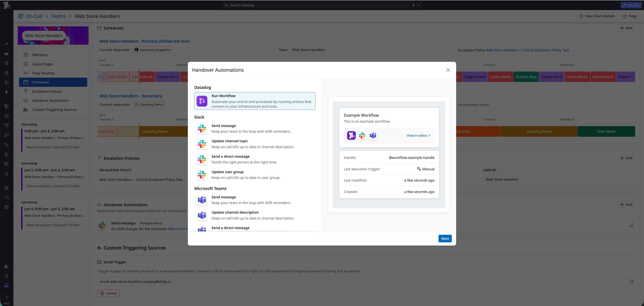Click Add button in Schedules section
644x306 pixels.
coord(626,28)
